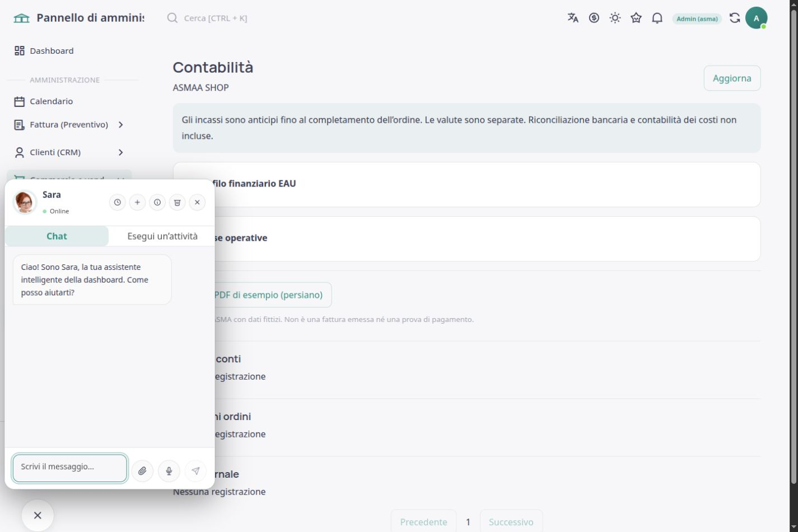Click the refresh sync arrows icon

point(735,18)
